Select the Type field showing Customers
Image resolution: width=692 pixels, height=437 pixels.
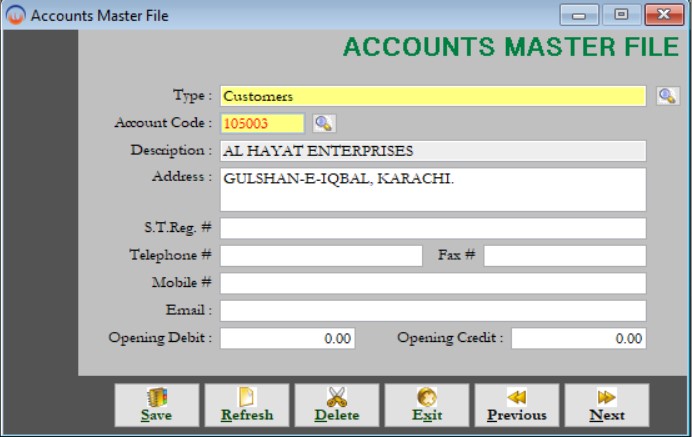(x=433, y=96)
